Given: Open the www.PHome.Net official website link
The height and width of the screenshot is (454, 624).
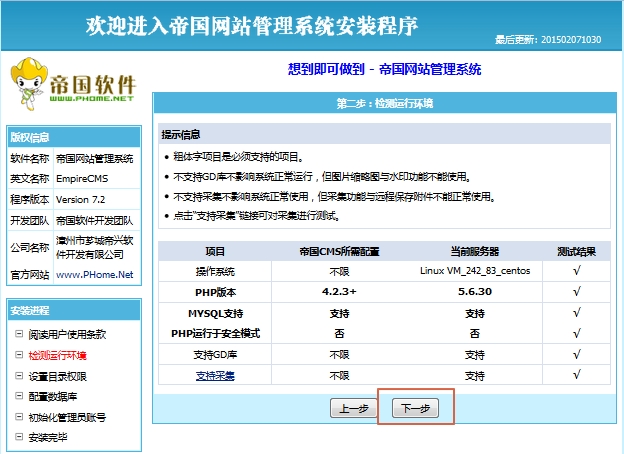Looking at the screenshot, I should [94, 274].
